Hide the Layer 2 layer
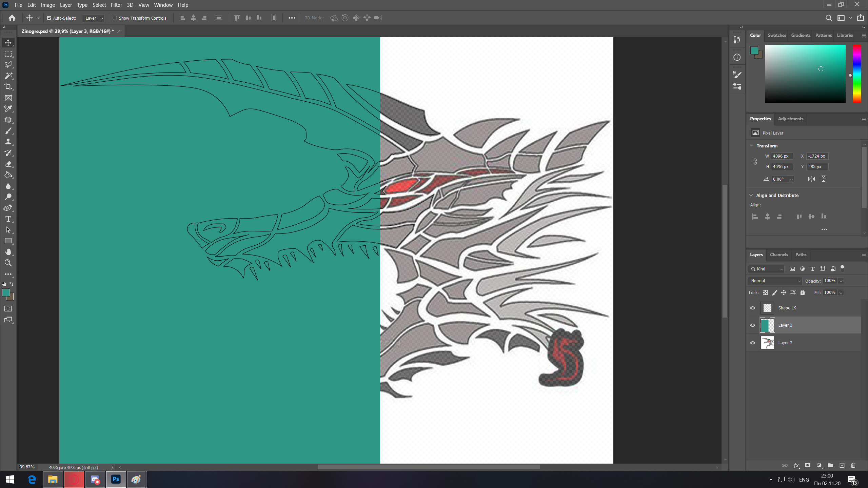Screen dimensions: 868x488 (753, 343)
